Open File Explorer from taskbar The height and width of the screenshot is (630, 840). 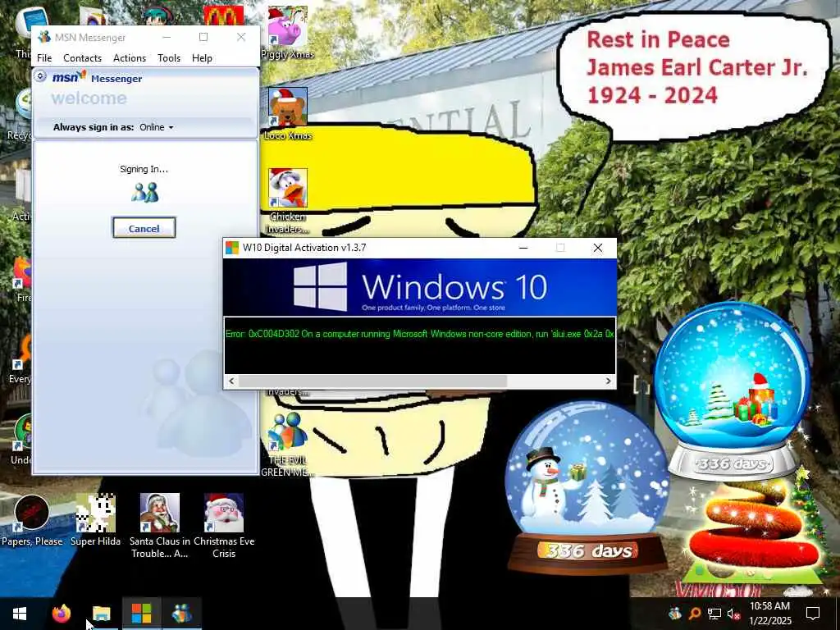coord(101,614)
